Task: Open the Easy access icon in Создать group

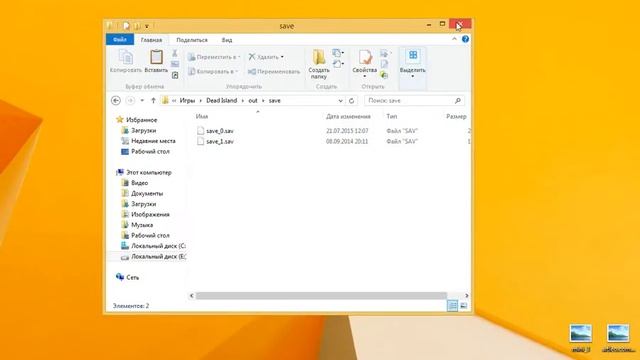Action: click(338, 64)
